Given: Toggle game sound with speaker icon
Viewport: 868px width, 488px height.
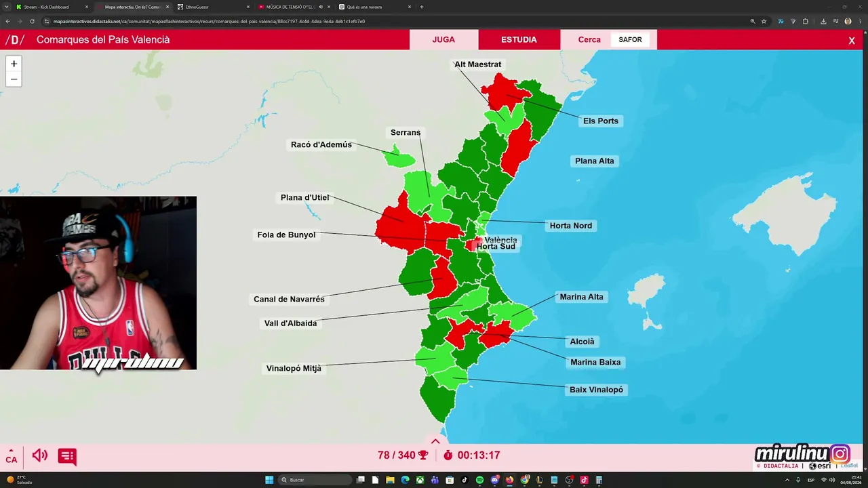Looking at the screenshot, I should pyautogui.click(x=40, y=455).
